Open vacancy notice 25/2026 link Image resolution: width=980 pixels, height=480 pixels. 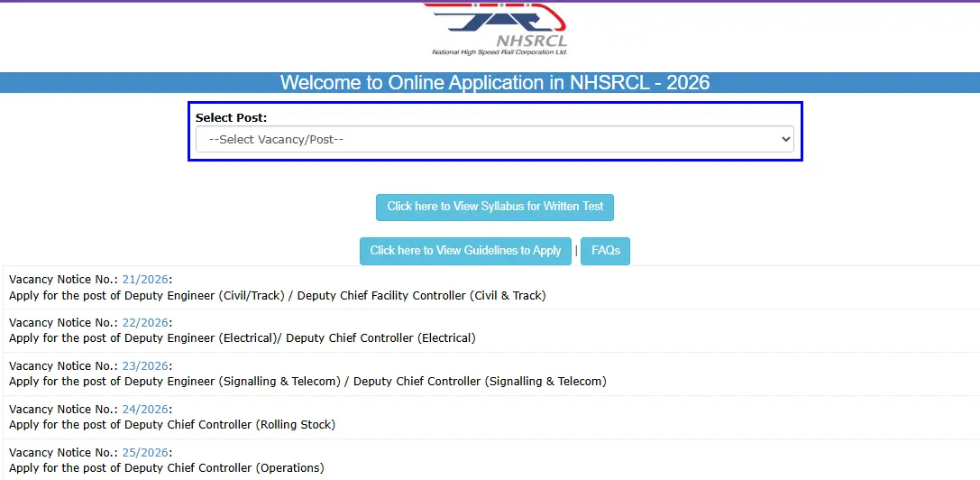click(x=145, y=452)
